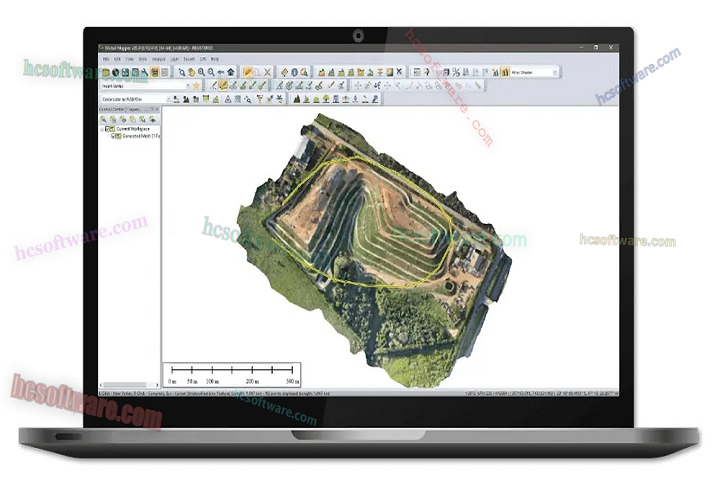Open the Edit menu
The width and height of the screenshot is (720, 480).
pos(117,59)
